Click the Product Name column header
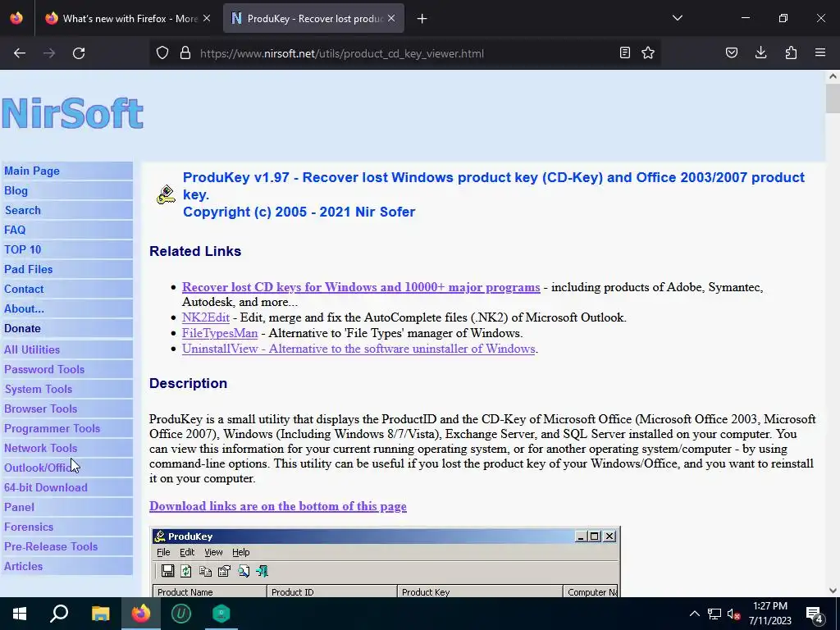 [x=210, y=591]
